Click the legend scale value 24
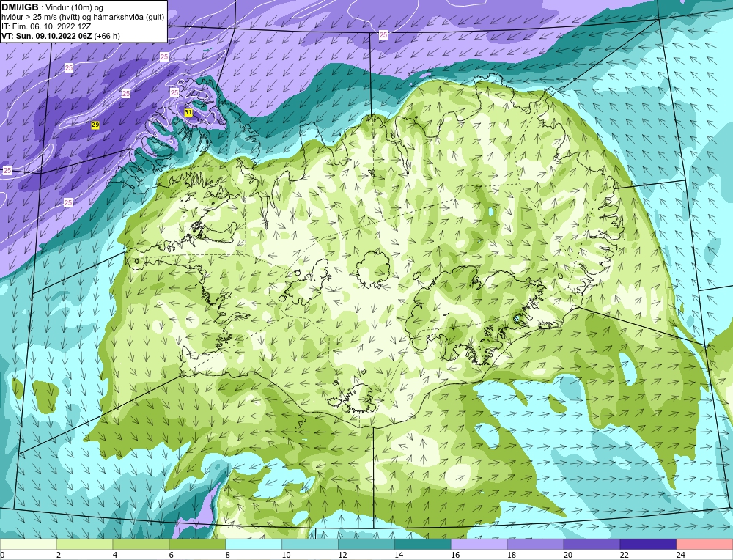Image resolution: width=733 pixels, height=560 pixels. (681, 555)
